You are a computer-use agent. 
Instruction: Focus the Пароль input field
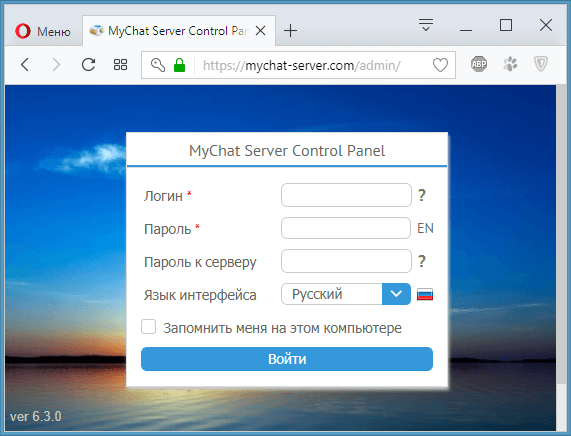(346, 228)
